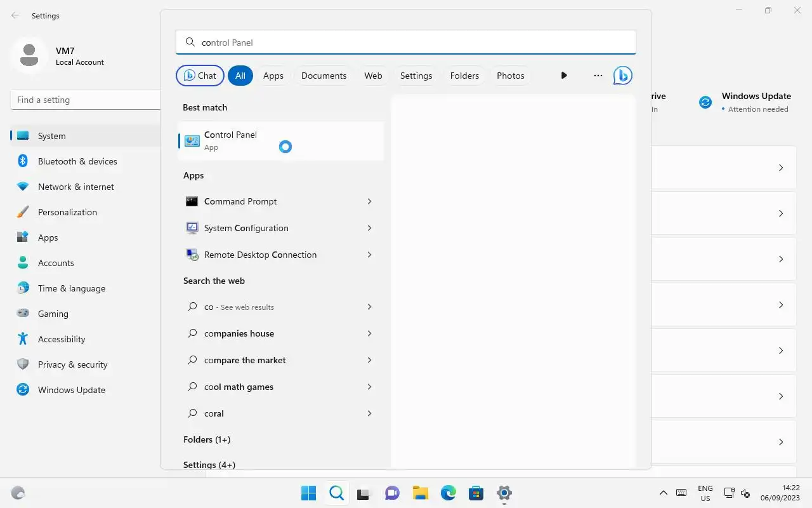Open System in Settings sidebar
Screen dimensions: 812x508
[x=85, y=136]
